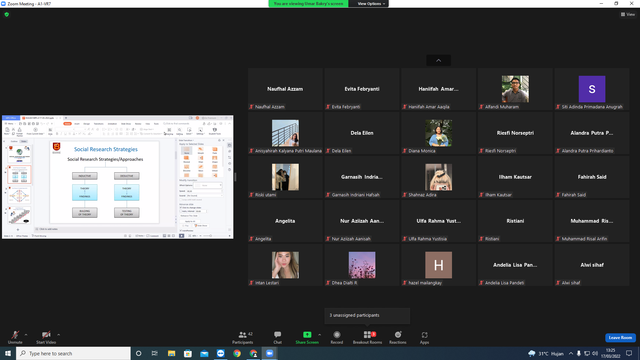Open Zoom Apps

(x=424, y=337)
